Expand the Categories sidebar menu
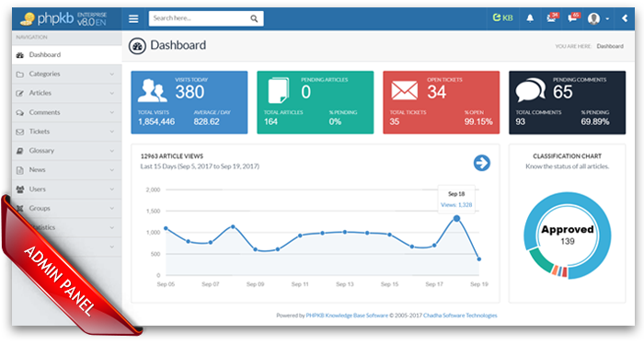Viewport: 644px width, 345px height. 67,74
